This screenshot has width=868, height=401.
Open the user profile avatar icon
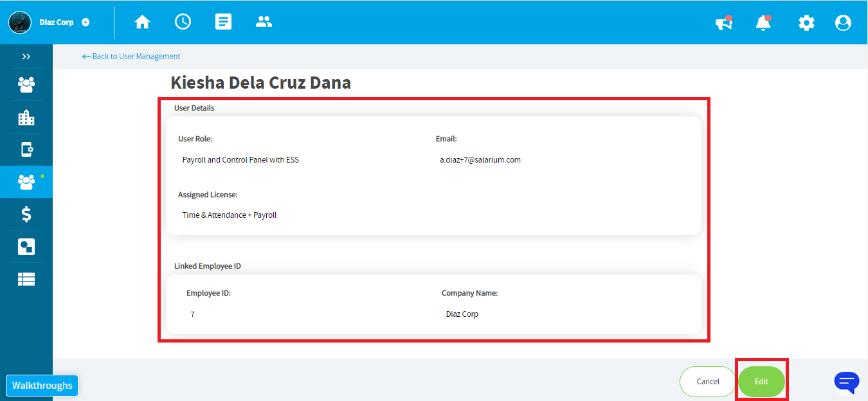843,23
